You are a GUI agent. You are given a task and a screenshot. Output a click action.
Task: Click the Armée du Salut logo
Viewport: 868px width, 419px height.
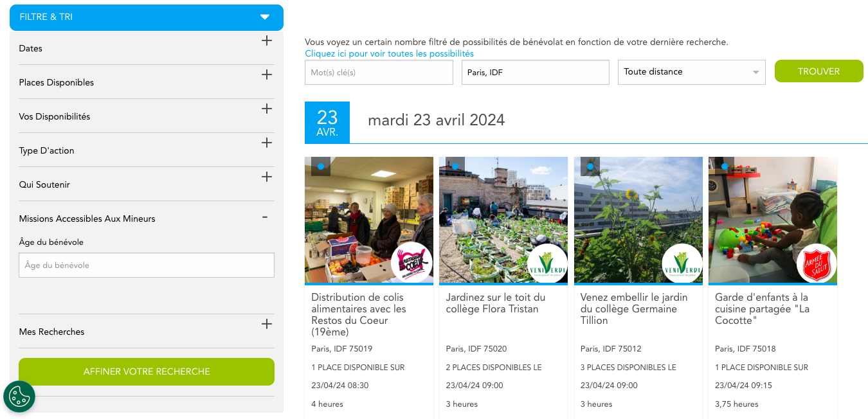pyautogui.click(x=817, y=263)
